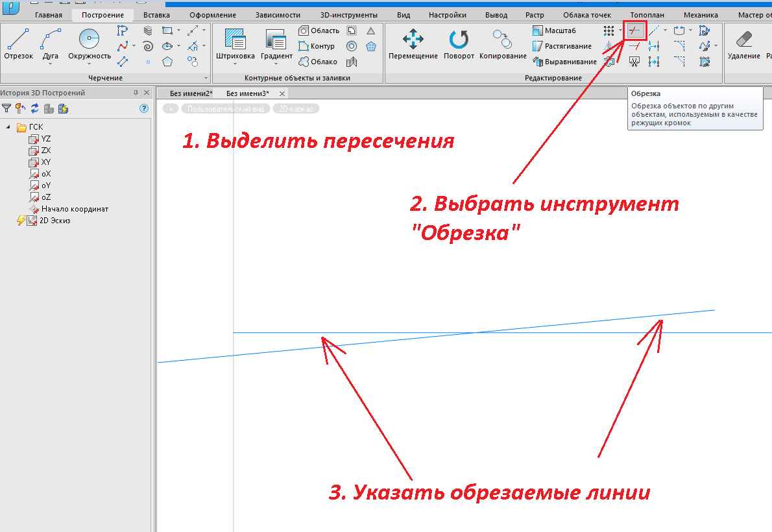Open help in the 3D history panel

coord(144,108)
